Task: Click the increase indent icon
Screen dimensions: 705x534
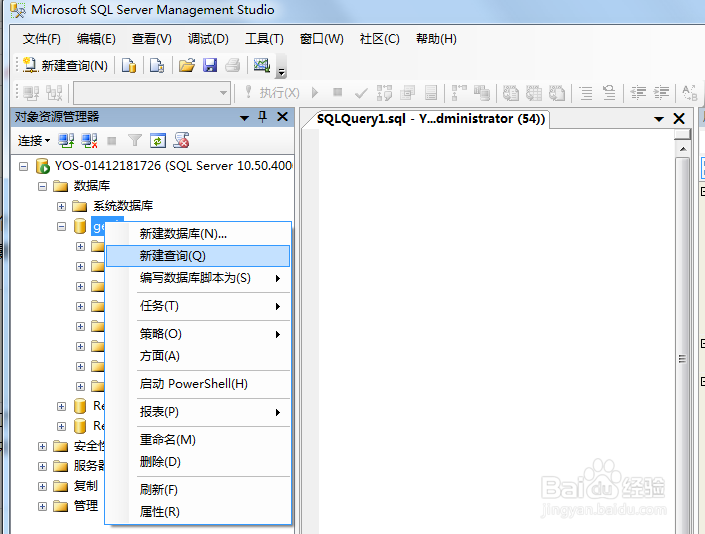Action: click(661, 93)
